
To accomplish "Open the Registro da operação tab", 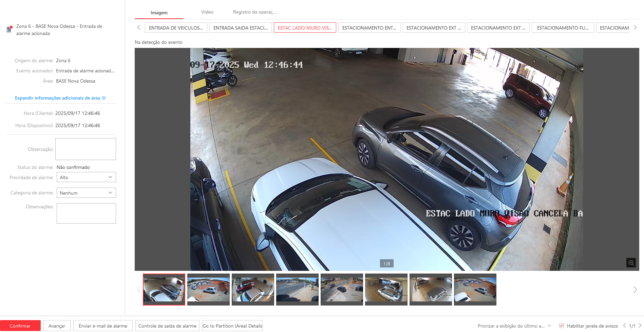I will [x=254, y=12].
